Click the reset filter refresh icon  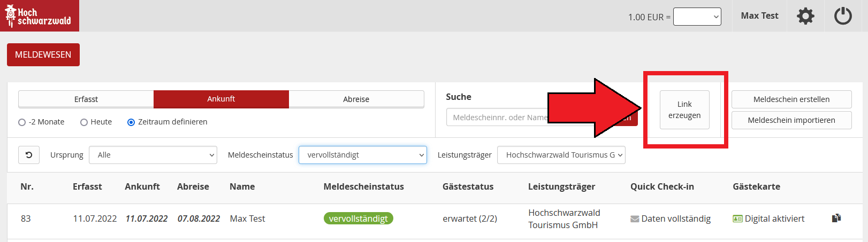click(29, 155)
